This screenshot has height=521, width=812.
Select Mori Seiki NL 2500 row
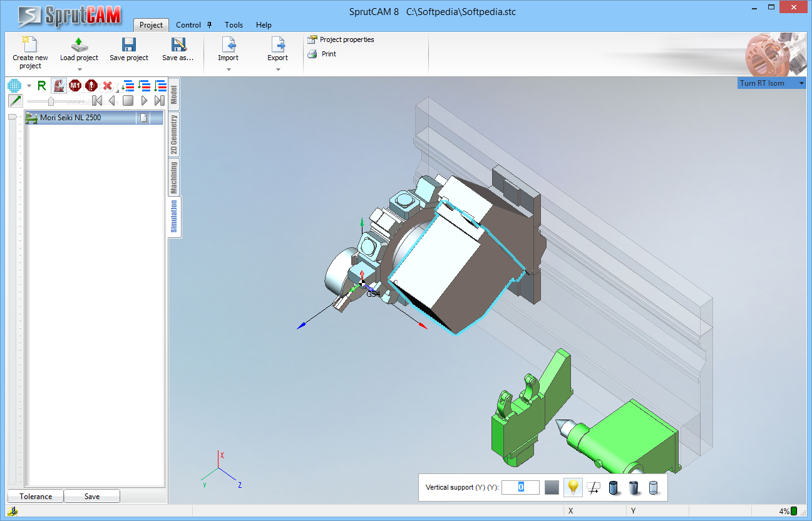tap(93, 118)
